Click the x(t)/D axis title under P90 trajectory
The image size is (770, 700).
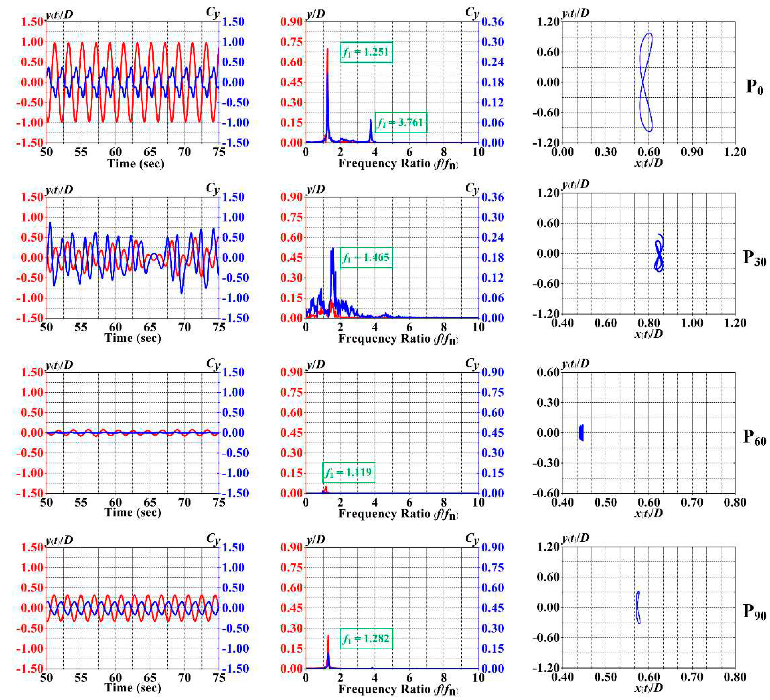pos(648,688)
